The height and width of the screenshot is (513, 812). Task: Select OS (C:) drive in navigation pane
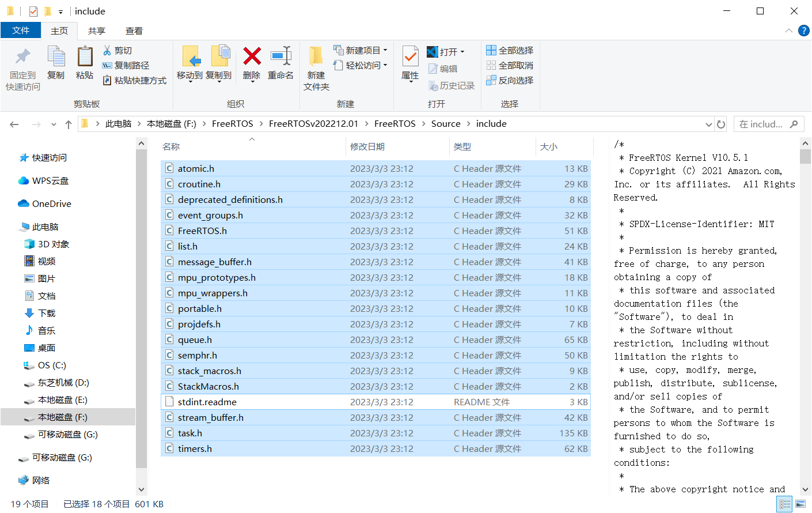[x=52, y=365]
